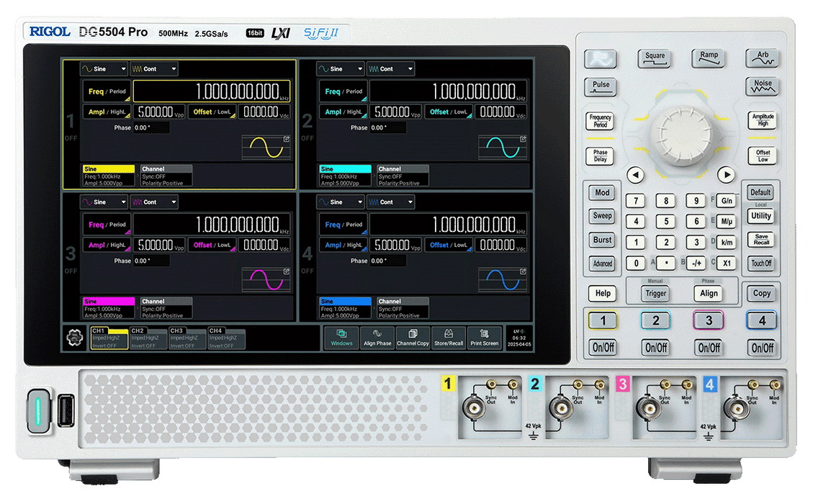Tap numeric keypad key 7

636,201
